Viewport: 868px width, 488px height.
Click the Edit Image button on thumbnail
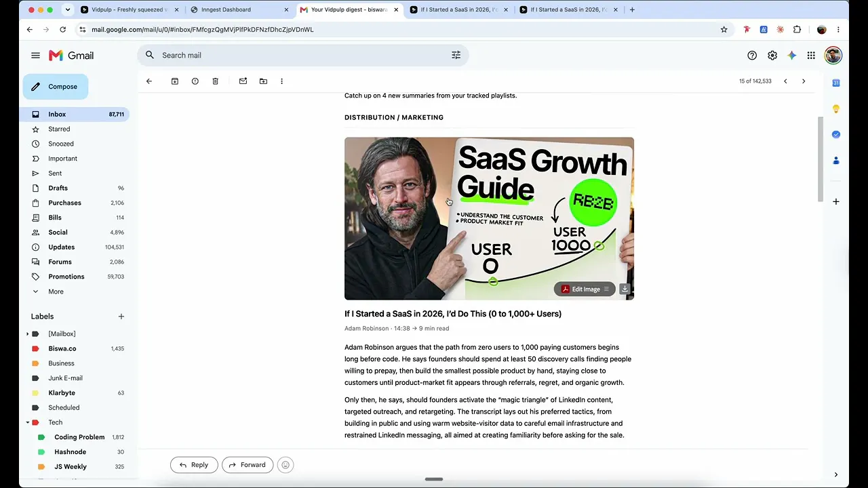pyautogui.click(x=585, y=289)
